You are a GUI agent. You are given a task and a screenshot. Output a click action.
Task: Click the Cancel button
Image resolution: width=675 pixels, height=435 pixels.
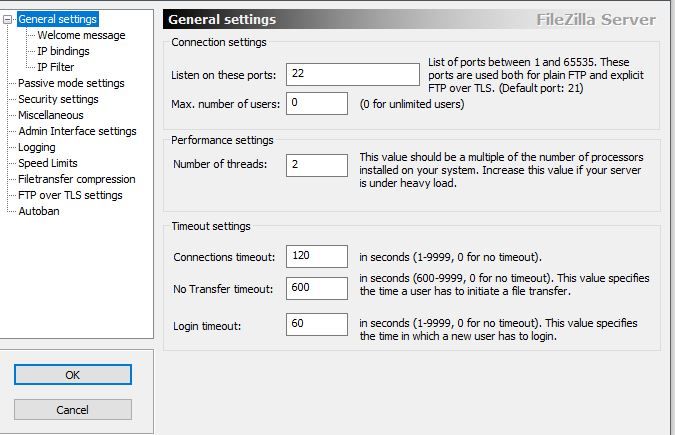(72, 410)
